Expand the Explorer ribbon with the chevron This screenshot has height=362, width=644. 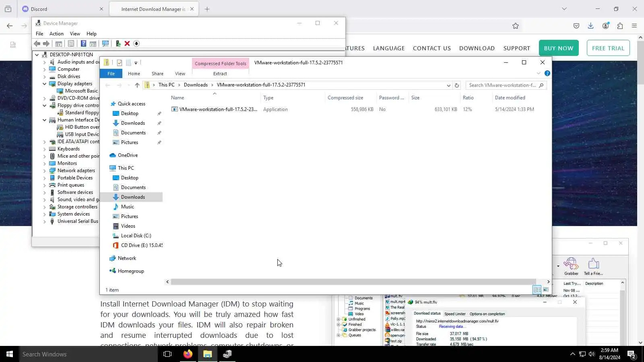coord(539,73)
